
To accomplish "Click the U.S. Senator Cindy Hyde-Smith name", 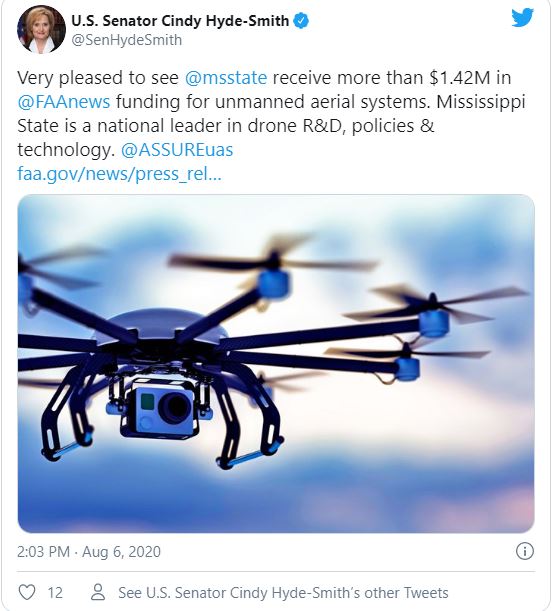I will pos(180,21).
